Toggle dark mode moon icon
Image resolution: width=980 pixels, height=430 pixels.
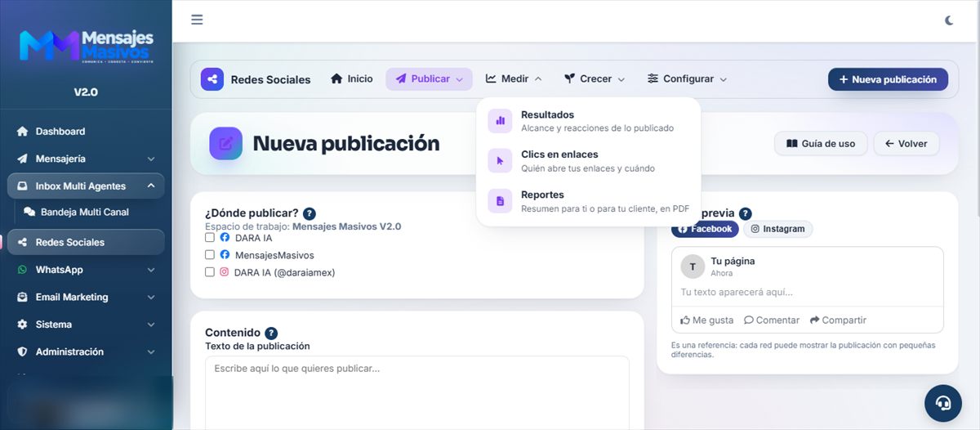[949, 20]
